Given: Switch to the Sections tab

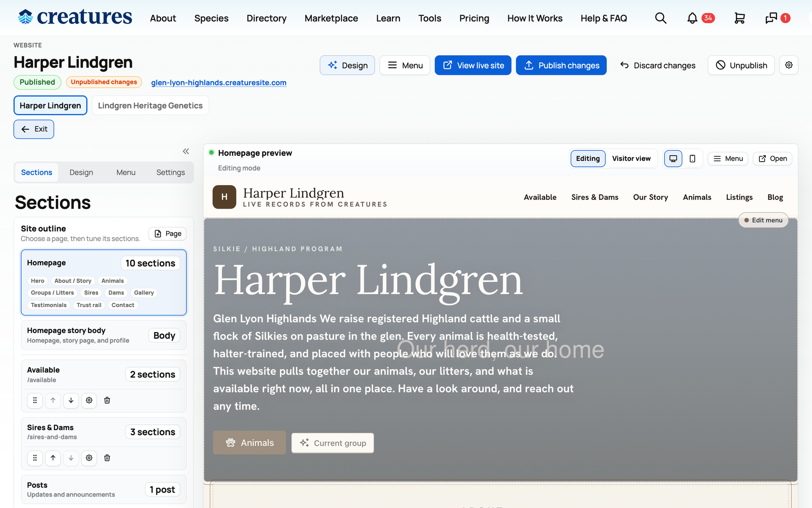Looking at the screenshot, I should pos(36,172).
